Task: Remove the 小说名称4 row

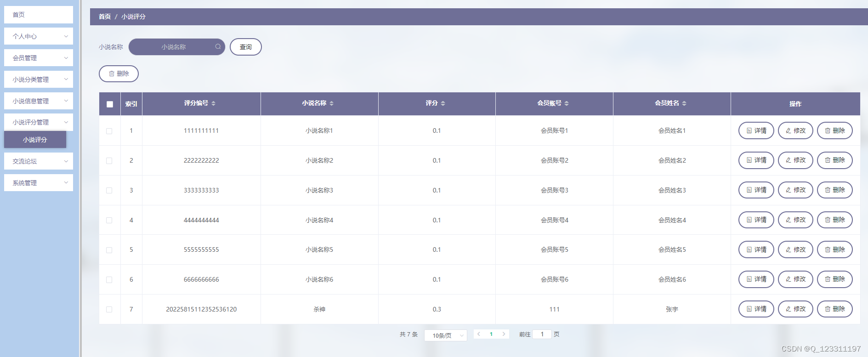Action: (834, 220)
